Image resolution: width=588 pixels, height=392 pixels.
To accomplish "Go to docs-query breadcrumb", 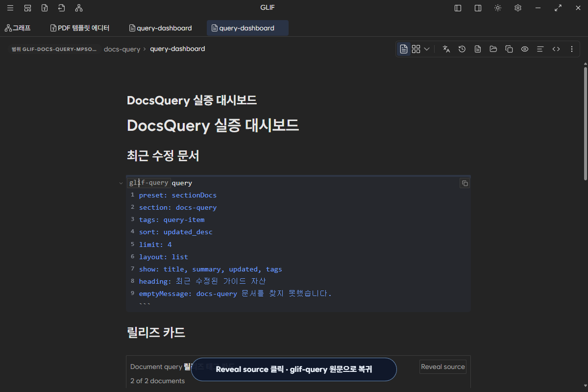I will click(x=122, y=49).
